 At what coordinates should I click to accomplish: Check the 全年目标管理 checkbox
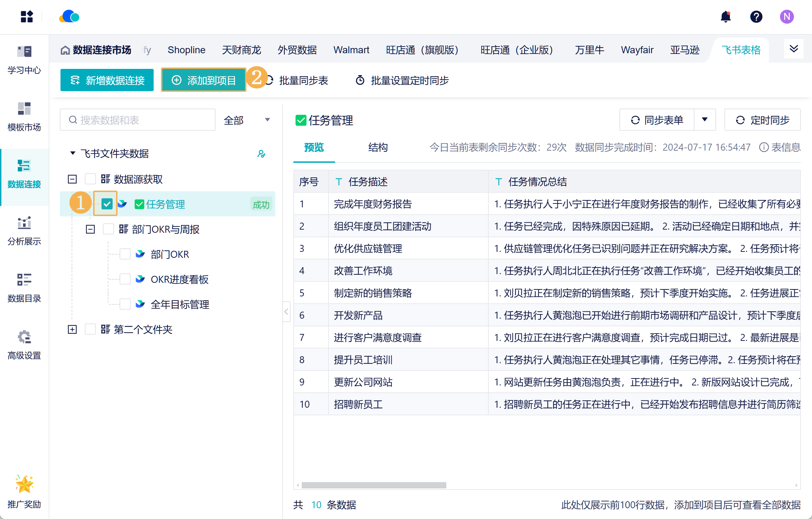pyautogui.click(x=125, y=304)
